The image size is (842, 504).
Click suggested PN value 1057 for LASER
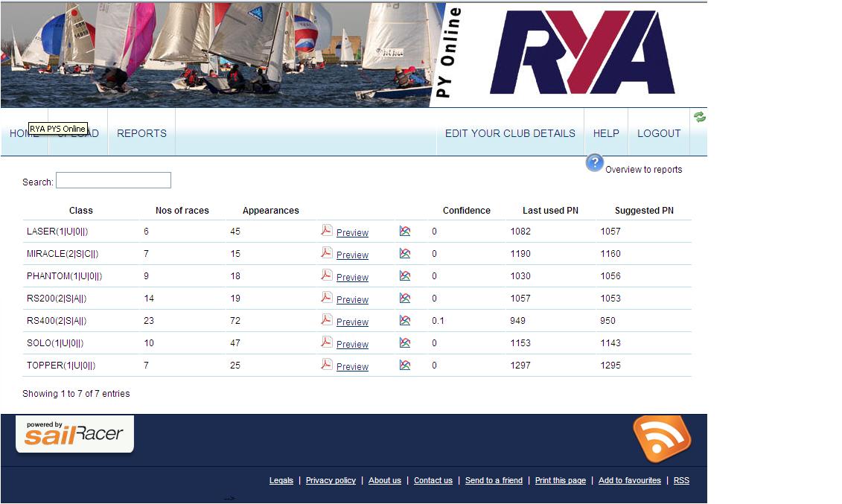(610, 232)
